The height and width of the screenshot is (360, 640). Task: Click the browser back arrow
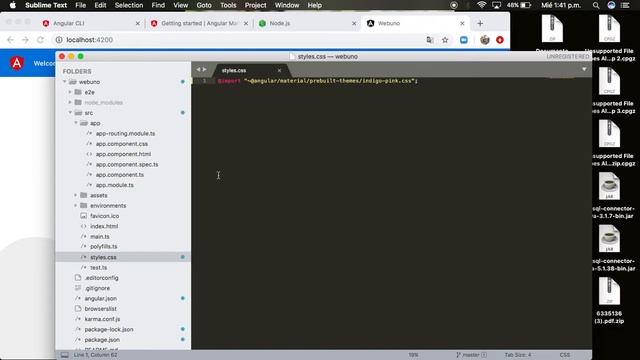(x=11, y=40)
